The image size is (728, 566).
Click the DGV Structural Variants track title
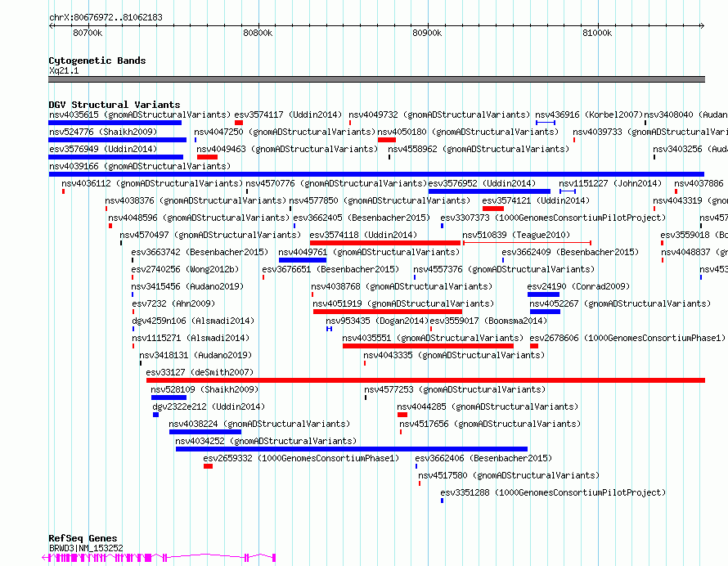(115, 105)
